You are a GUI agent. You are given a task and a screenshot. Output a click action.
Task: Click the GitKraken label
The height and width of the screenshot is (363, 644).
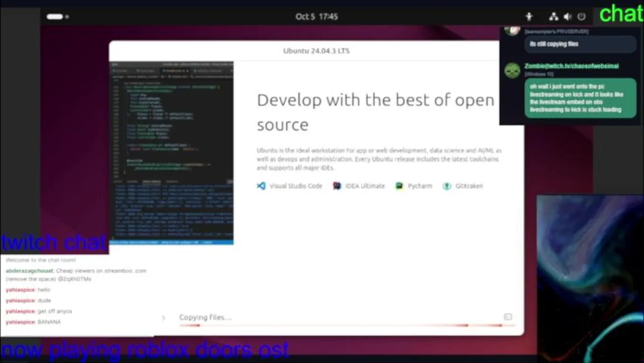[469, 186]
